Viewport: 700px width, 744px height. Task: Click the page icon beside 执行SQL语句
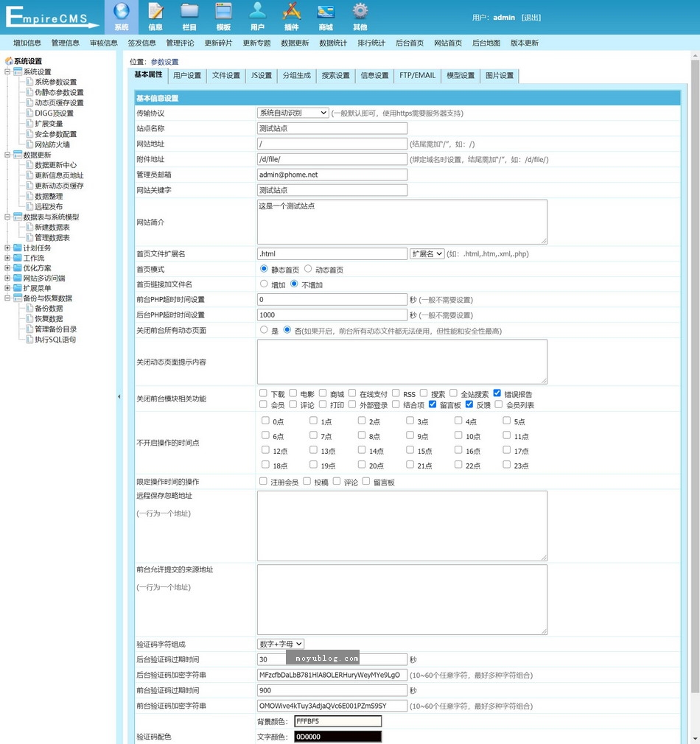(29, 340)
